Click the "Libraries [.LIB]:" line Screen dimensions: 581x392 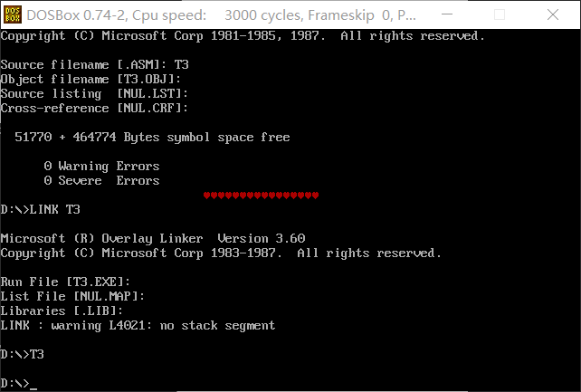point(62,311)
